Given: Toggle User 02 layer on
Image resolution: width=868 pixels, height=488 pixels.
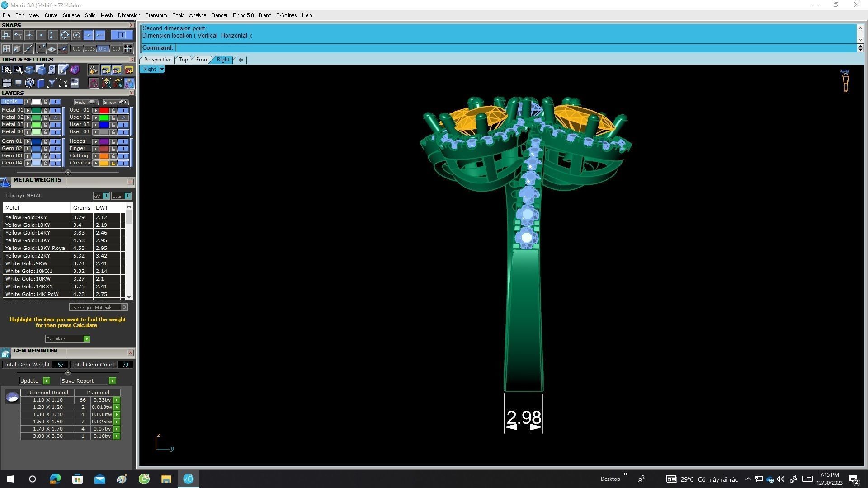Looking at the screenshot, I should [x=123, y=117].
